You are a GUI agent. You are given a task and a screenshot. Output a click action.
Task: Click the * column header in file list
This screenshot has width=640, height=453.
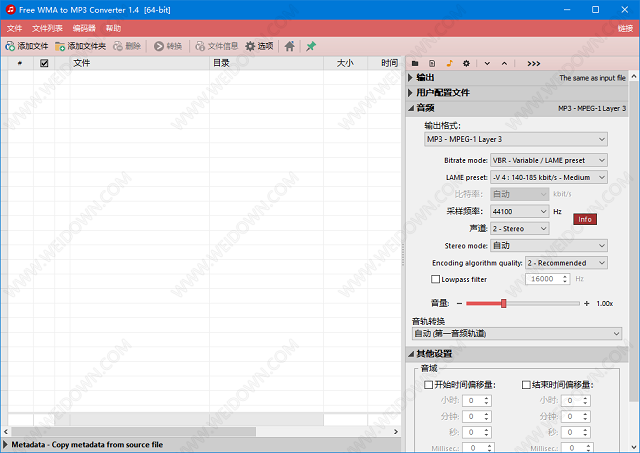pyautogui.click(x=20, y=63)
